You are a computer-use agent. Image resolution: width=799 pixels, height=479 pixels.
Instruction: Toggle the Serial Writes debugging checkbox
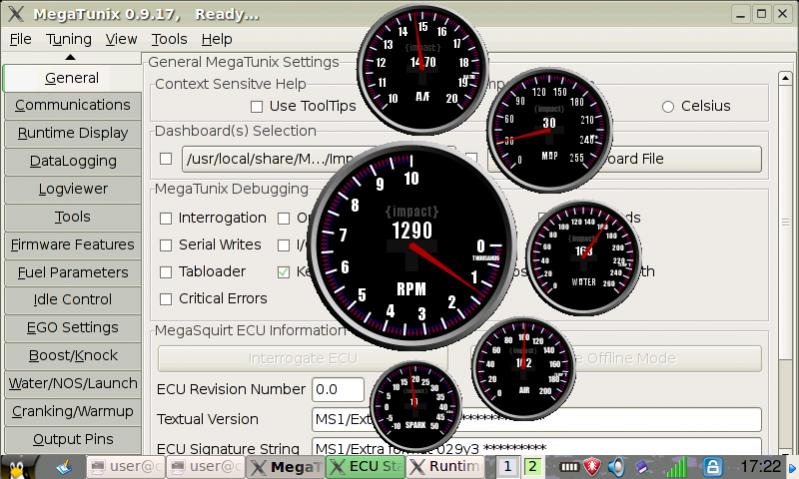coord(167,245)
